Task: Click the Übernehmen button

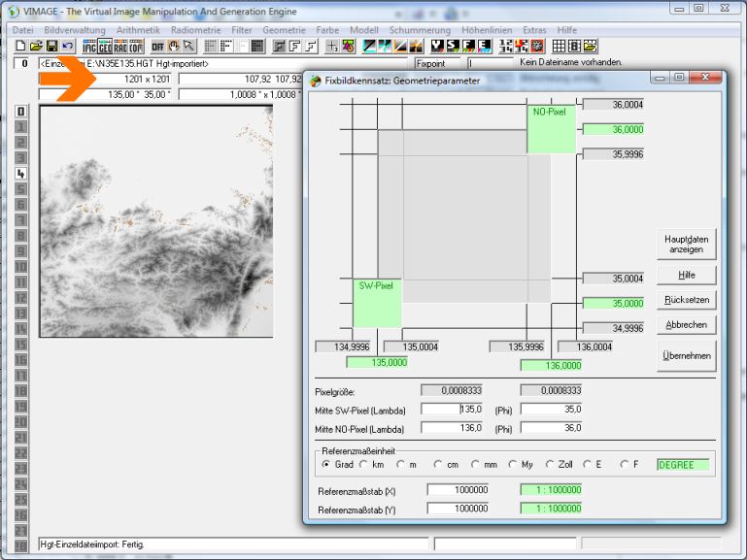Action: click(688, 355)
